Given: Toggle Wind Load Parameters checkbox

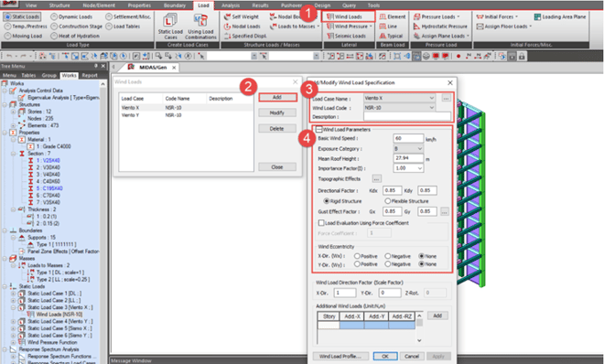Looking at the screenshot, I should (318, 129).
